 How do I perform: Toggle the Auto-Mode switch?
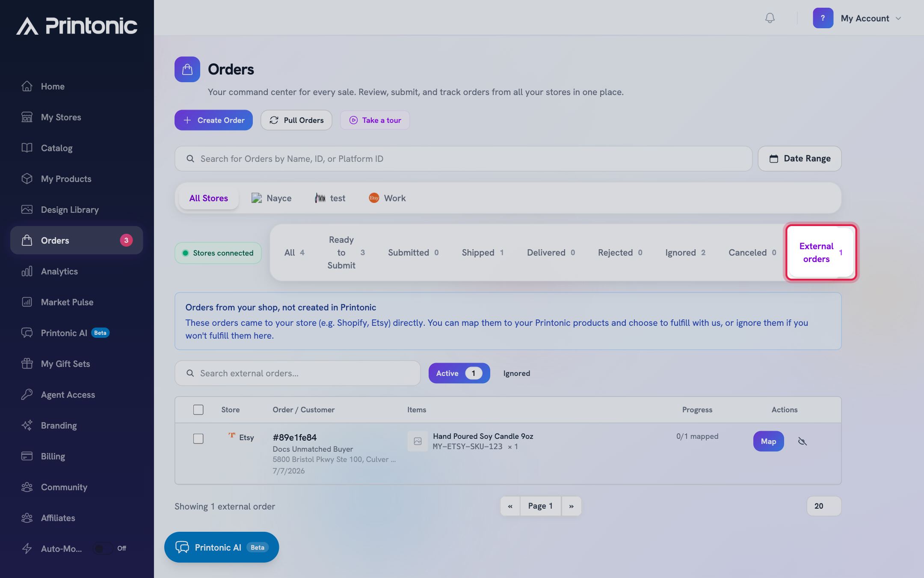103,548
